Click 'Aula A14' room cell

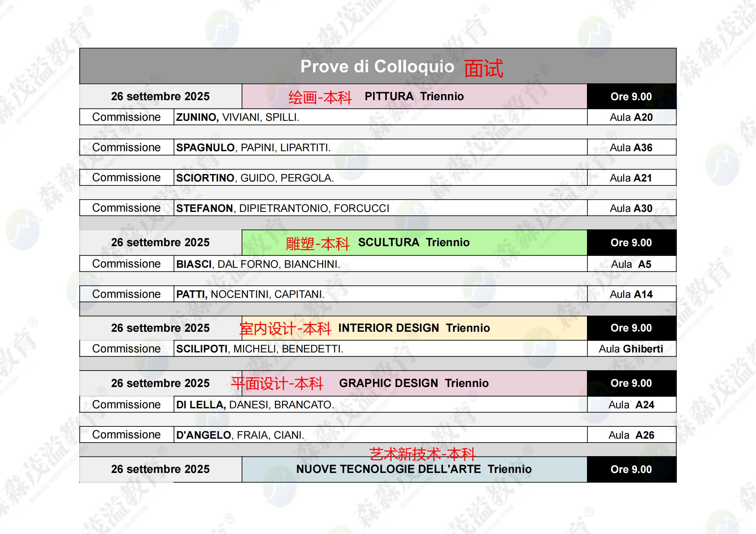[x=632, y=294]
